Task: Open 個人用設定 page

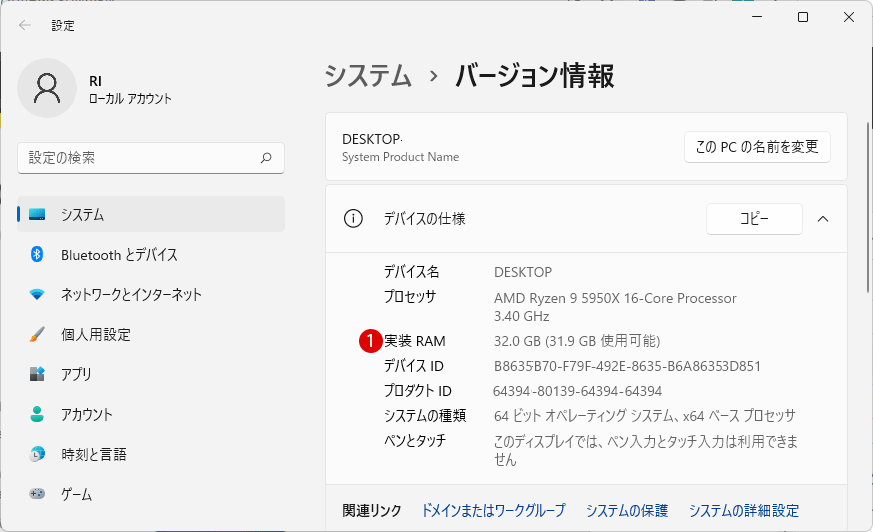Action: 151,334
